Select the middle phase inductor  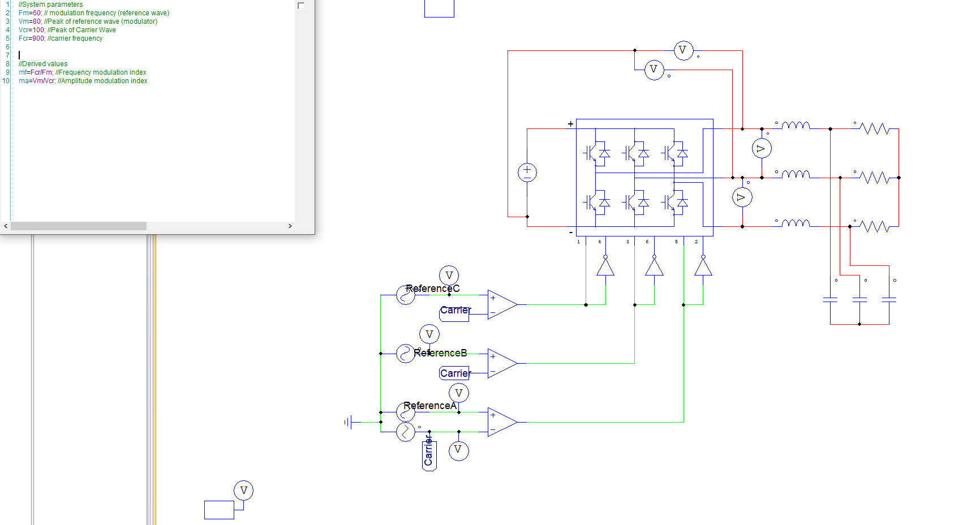tap(796, 174)
